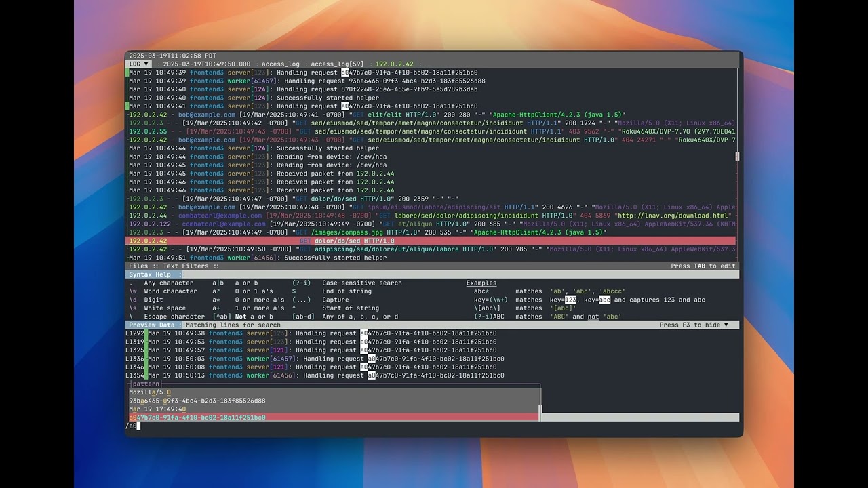Select the worker[61457] request 93ba6465 log line
The width and height of the screenshot is (868, 488).
click(x=431, y=81)
